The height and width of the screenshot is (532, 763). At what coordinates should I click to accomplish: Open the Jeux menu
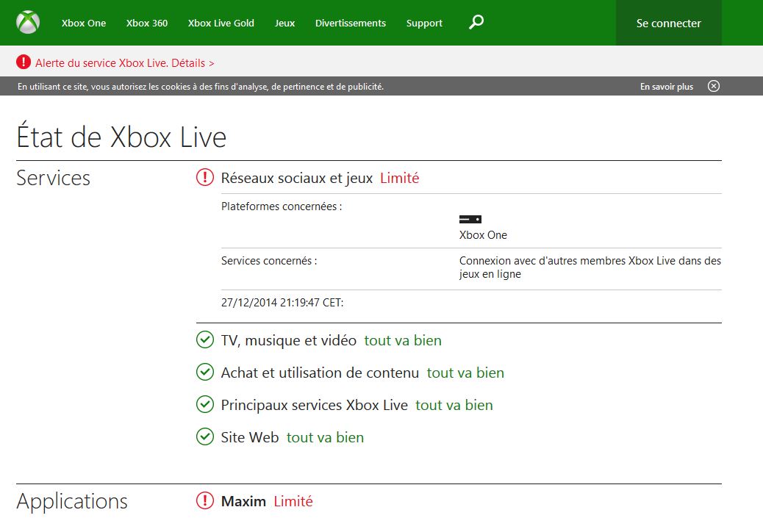point(284,23)
